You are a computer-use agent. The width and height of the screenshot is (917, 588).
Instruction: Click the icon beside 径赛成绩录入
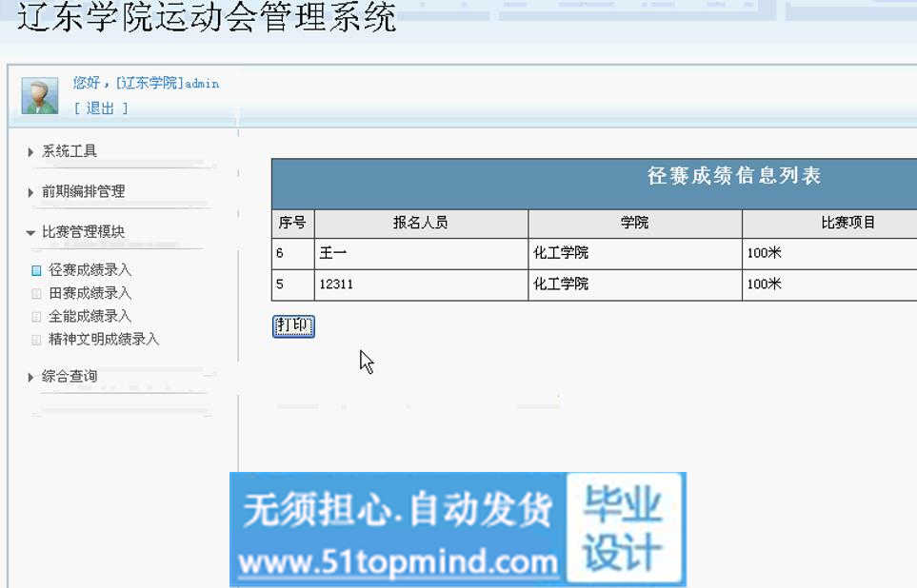click(36, 270)
